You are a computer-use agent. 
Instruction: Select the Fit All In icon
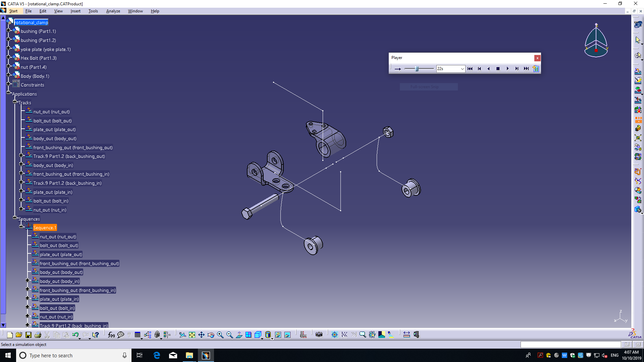[192, 335]
